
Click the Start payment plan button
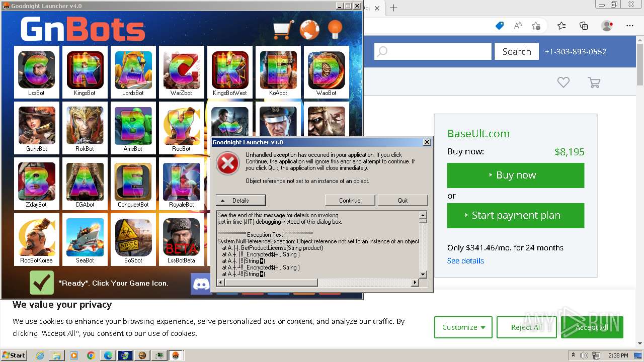pos(516,215)
